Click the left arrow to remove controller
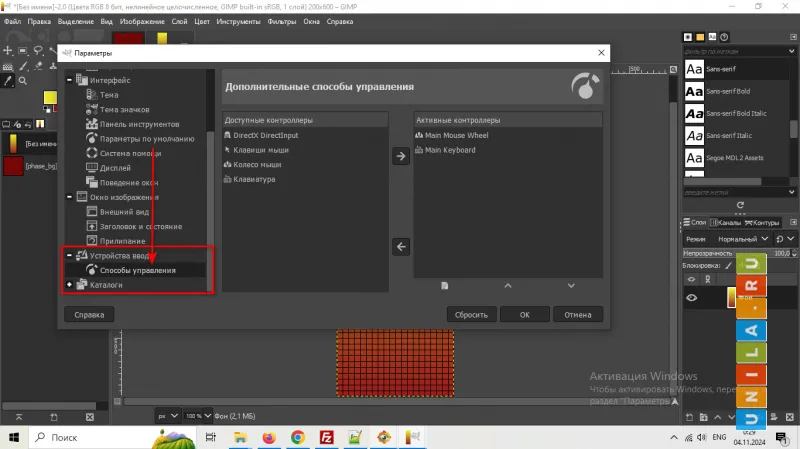Image resolution: width=800 pixels, height=449 pixels. coord(400,246)
